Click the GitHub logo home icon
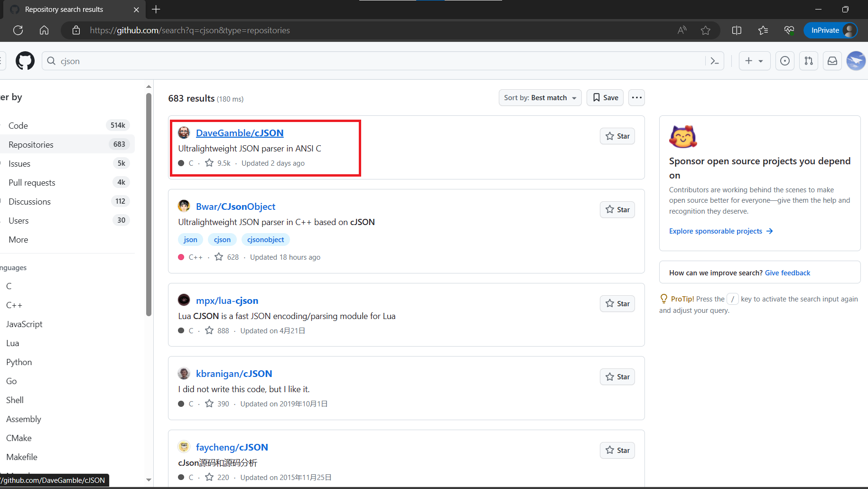 pos(25,61)
